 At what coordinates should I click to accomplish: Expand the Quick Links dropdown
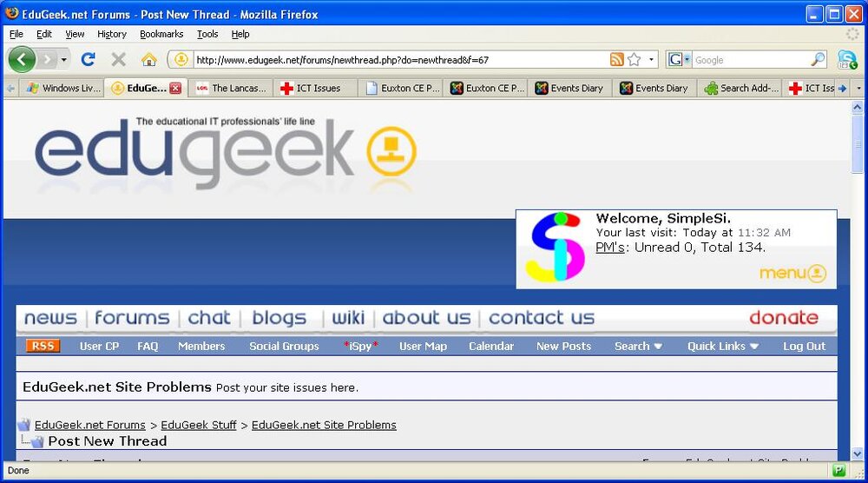[x=723, y=347]
